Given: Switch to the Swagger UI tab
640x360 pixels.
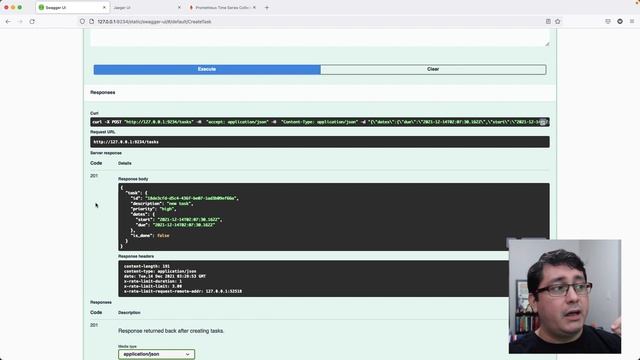Looking at the screenshot, I should (72, 7).
